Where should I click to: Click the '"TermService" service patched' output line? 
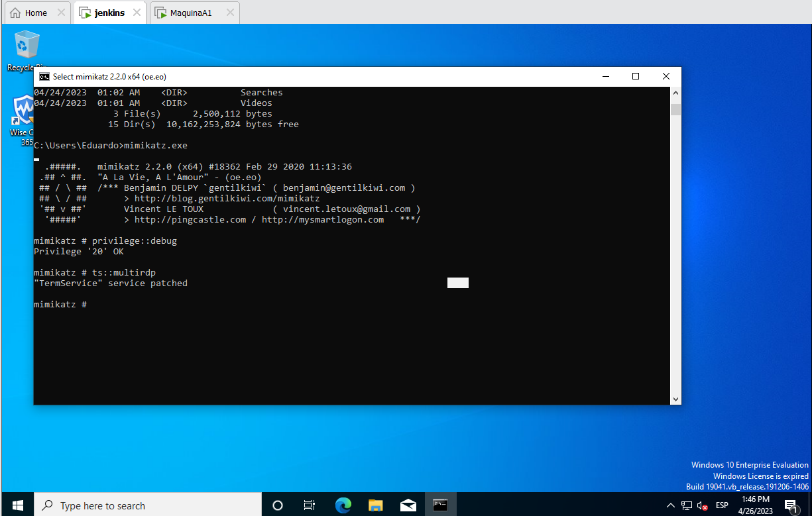pos(111,284)
